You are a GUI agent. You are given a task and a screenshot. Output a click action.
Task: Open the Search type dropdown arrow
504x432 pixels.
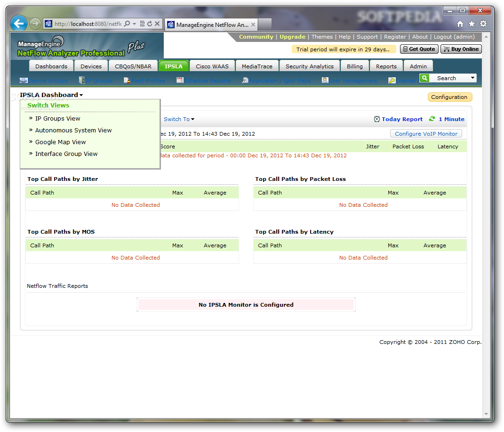pyautogui.click(x=472, y=78)
